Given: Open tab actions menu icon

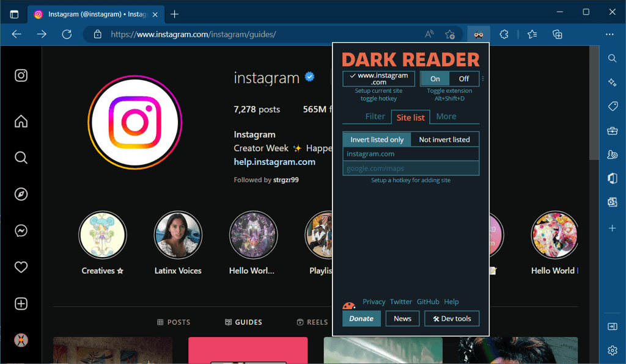Looking at the screenshot, I should coord(15,15).
